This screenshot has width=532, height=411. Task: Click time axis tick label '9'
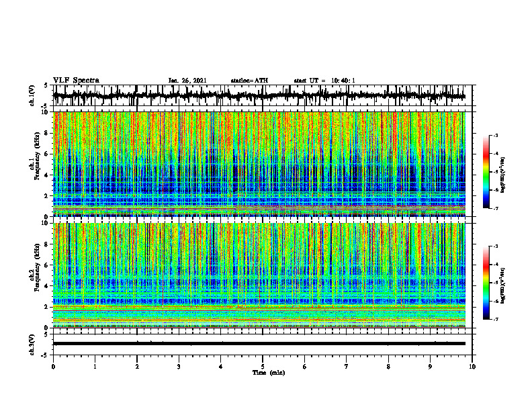[x=430, y=367]
